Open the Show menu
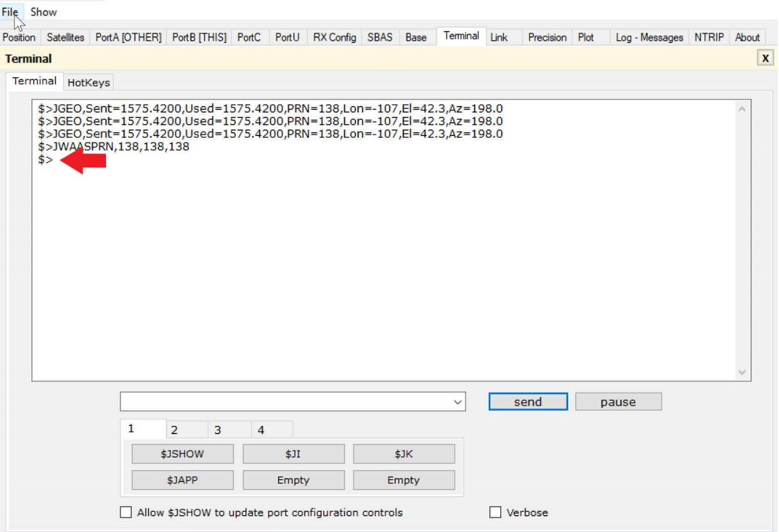 pyautogui.click(x=44, y=12)
